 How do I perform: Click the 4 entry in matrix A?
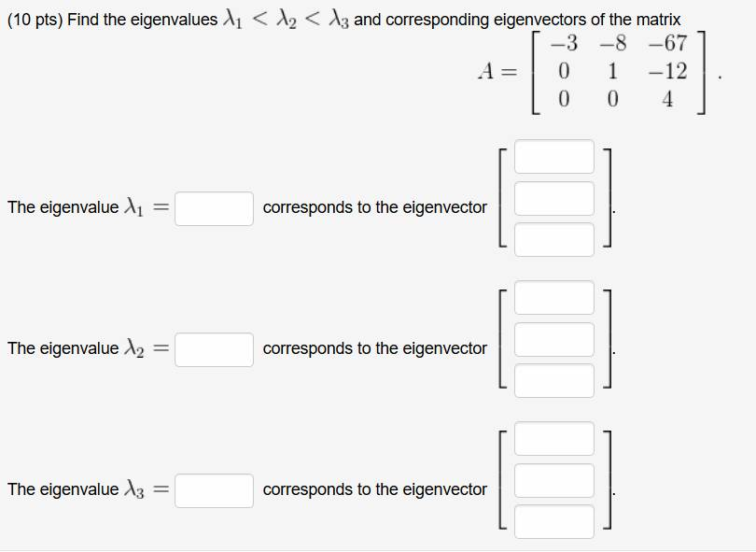click(x=667, y=99)
